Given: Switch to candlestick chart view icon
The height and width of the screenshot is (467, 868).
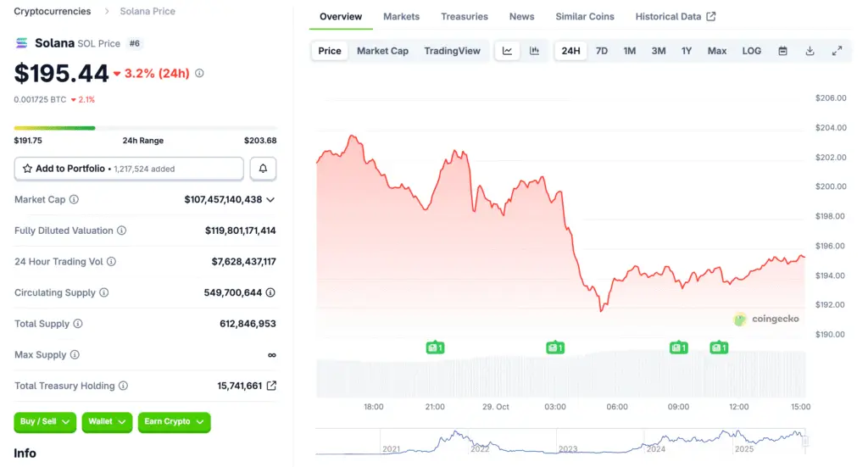Looking at the screenshot, I should click(x=534, y=51).
